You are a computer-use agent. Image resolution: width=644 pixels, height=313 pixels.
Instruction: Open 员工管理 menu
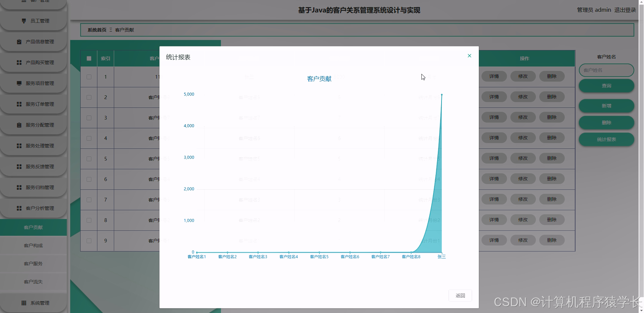33,21
